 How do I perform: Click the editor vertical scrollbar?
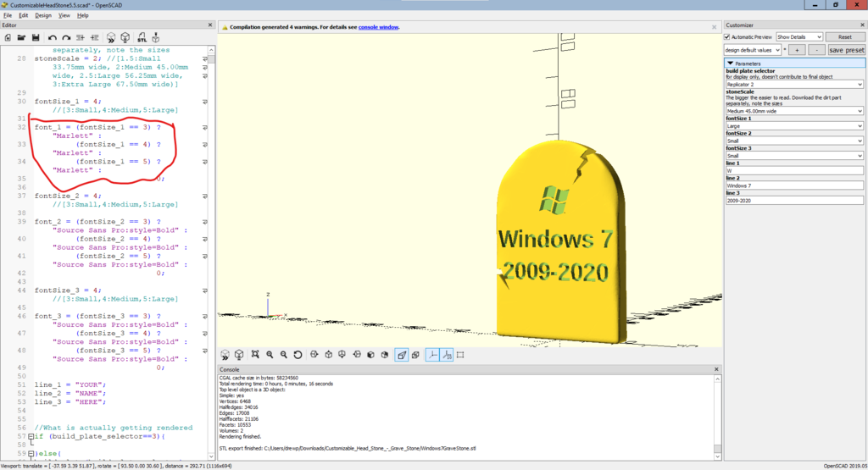[x=211, y=253]
